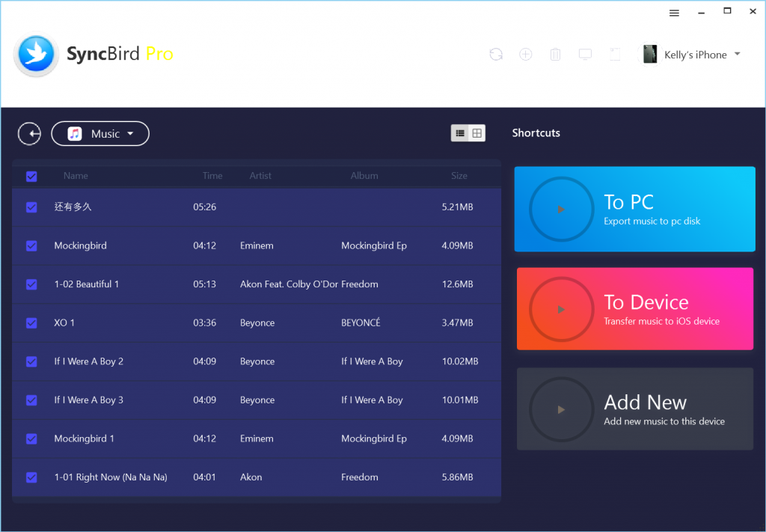Uncheck the 1-02 Beautiful 1 checkbox
The width and height of the screenshot is (766, 532).
[31, 284]
